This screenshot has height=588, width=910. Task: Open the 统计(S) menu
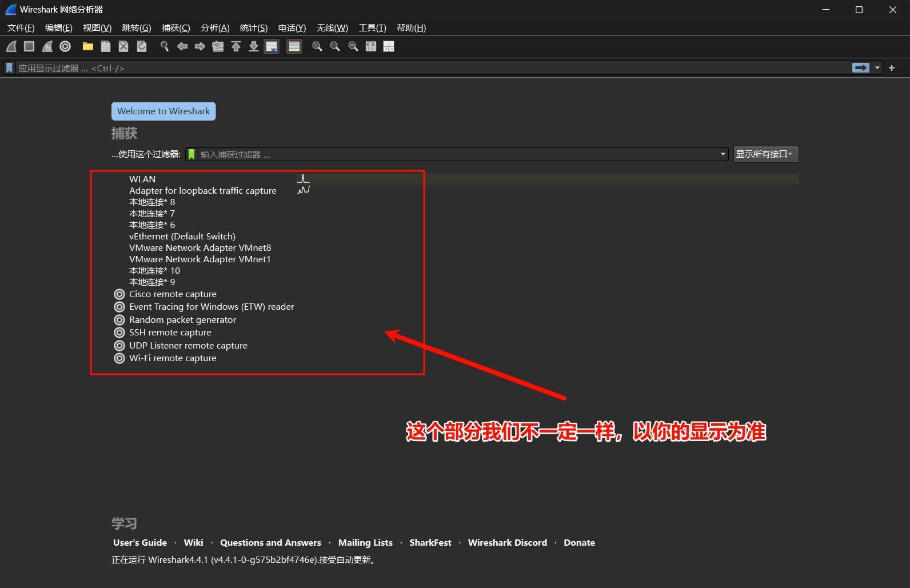253,28
